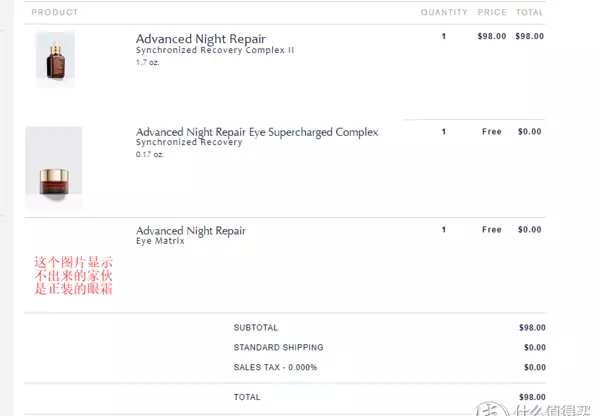Click the TOTAL column header
Image resolution: width=600 pixels, height=416 pixels.
[x=530, y=12]
